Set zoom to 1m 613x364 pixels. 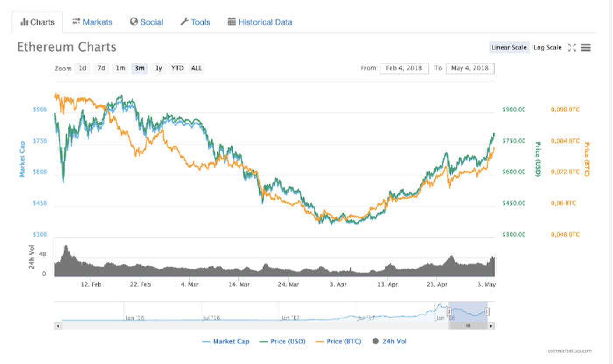120,68
